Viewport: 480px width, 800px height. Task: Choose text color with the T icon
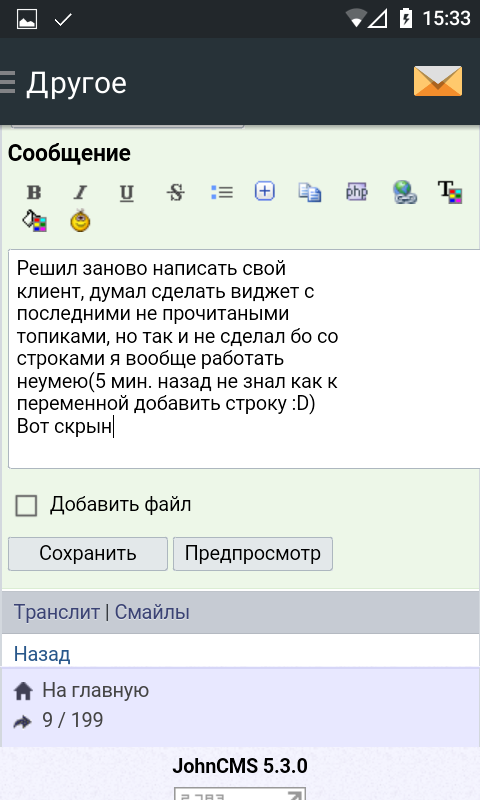450,192
